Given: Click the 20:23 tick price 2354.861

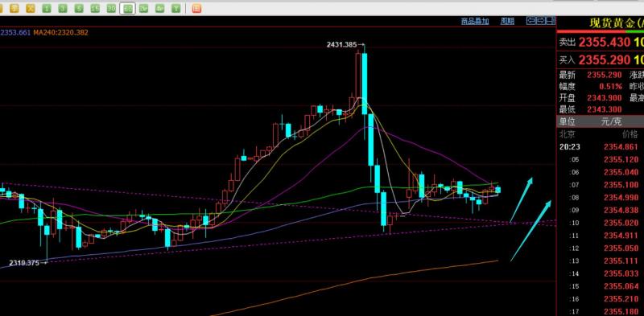Looking at the screenshot, I should pos(621,147).
